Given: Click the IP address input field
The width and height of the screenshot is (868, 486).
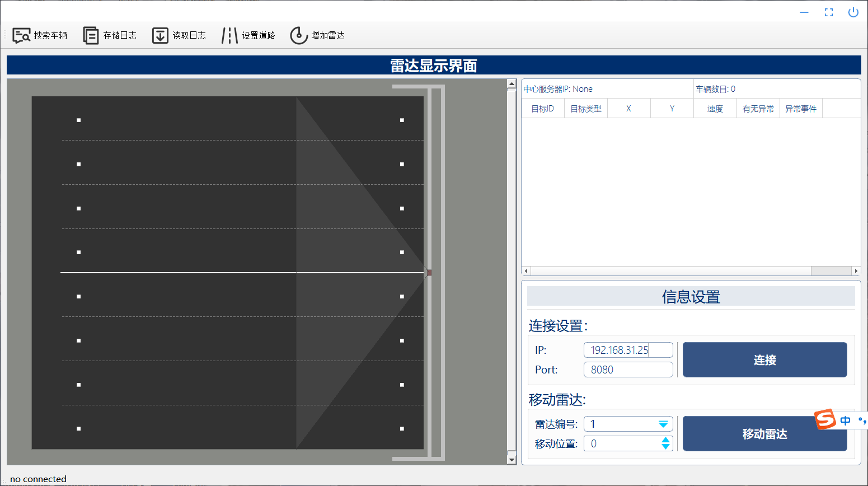Looking at the screenshot, I should (x=628, y=350).
